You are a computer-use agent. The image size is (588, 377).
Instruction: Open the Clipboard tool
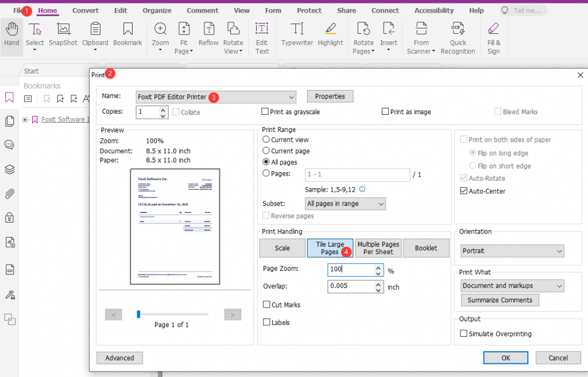[x=95, y=36]
